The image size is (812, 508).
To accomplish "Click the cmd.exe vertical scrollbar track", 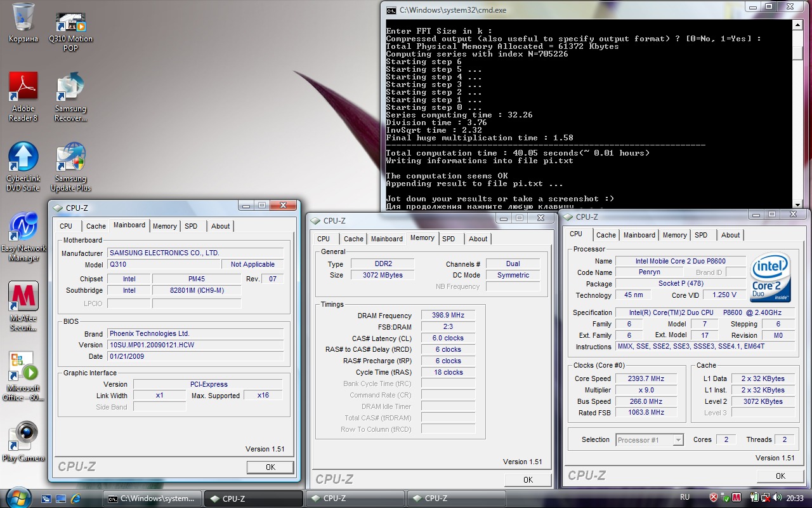I will [x=797, y=114].
